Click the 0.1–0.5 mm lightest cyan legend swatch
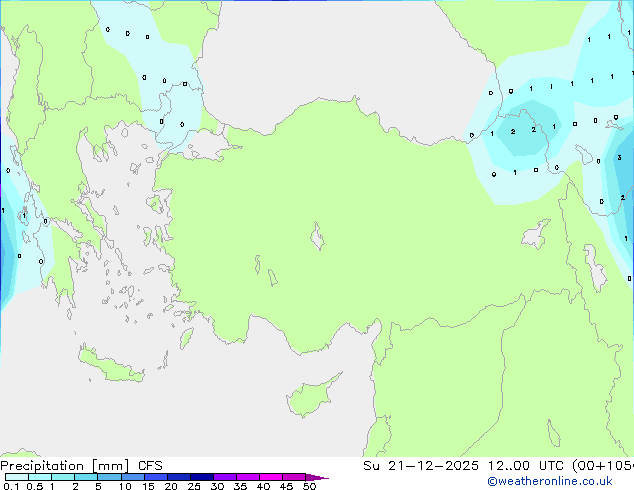This screenshot has width=634, height=490. click(17, 477)
